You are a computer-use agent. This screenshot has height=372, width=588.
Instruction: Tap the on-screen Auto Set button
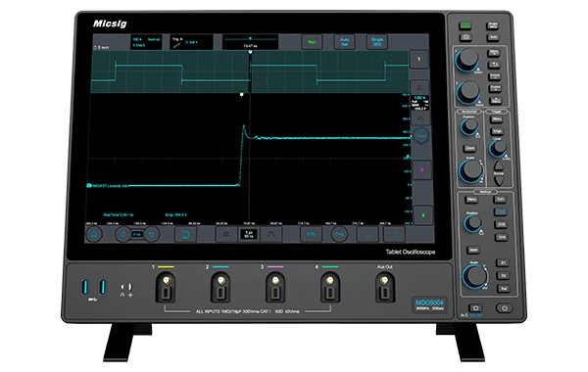[x=344, y=42]
